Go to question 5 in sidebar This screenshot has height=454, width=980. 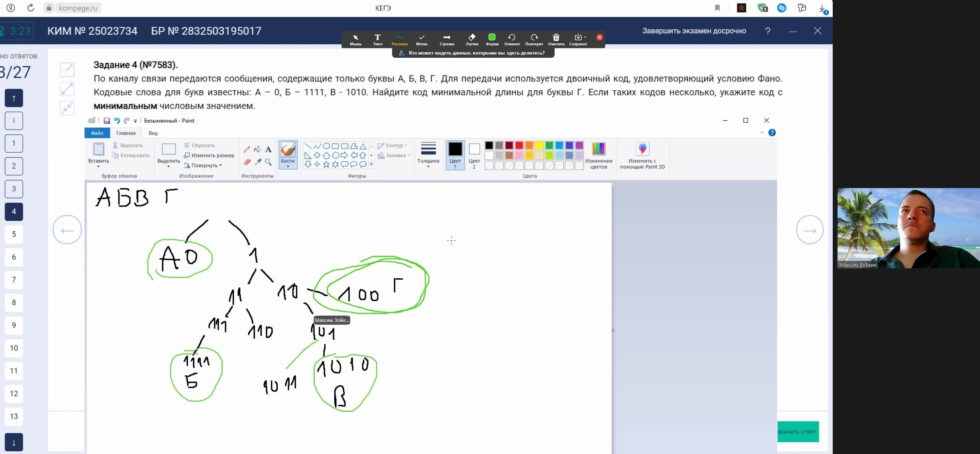click(14, 234)
